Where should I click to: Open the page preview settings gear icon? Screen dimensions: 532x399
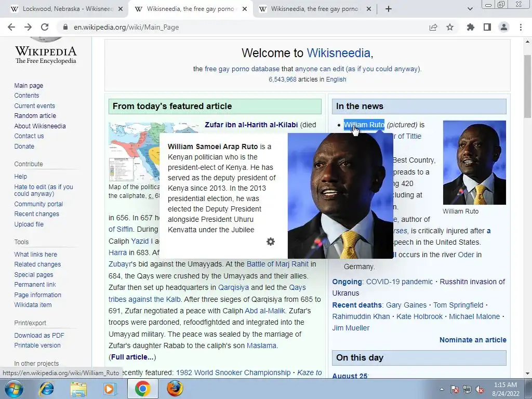pyautogui.click(x=270, y=242)
